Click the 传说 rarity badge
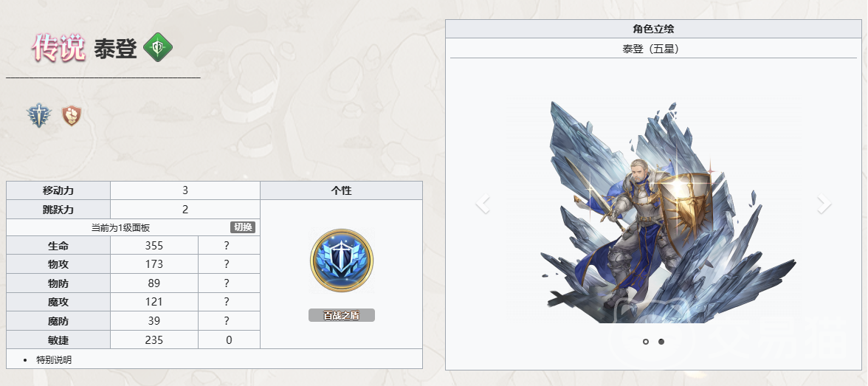868x386 pixels. [59, 48]
